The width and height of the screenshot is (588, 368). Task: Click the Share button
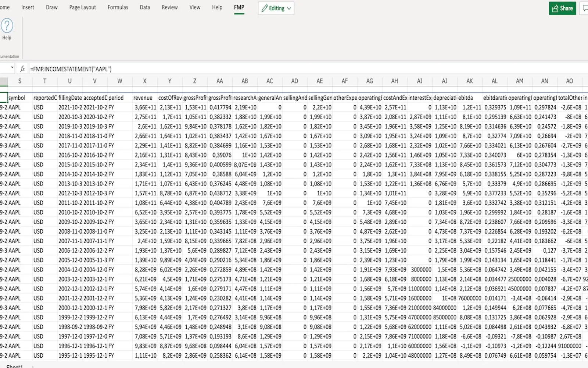pos(562,8)
